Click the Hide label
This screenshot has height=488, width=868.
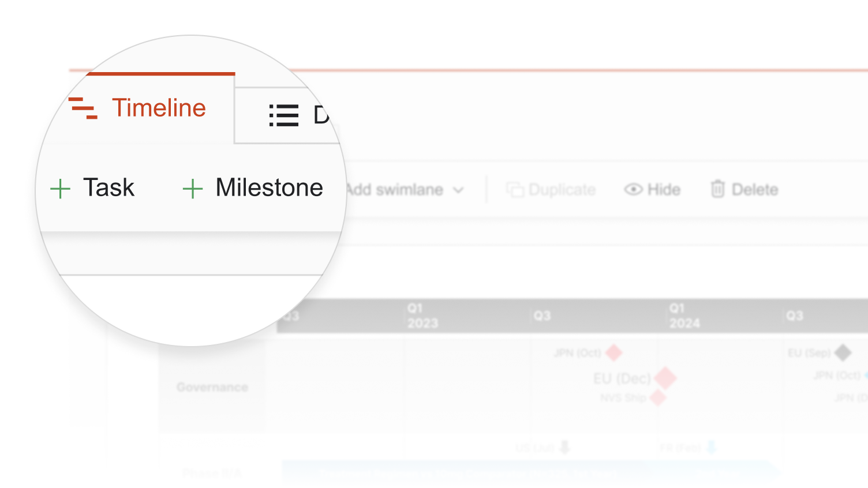pos(664,189)
